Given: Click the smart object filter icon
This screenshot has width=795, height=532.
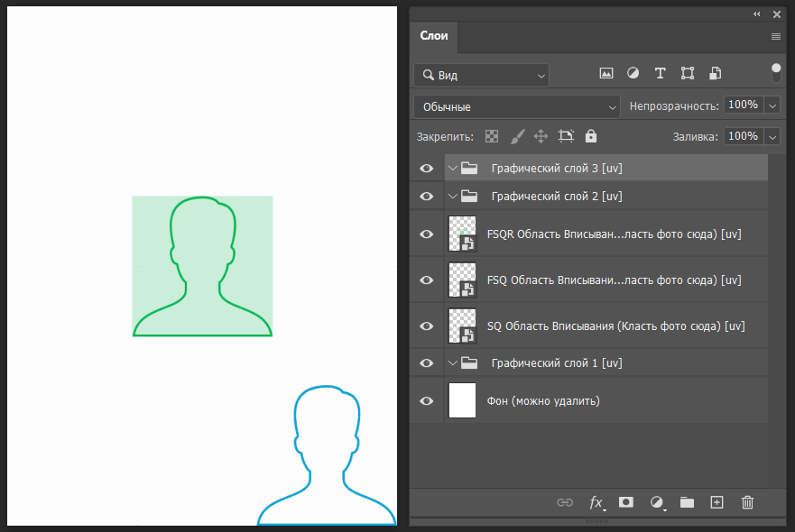Looking at the screenshot, I should pyautogui.click(x=715, y=73).
